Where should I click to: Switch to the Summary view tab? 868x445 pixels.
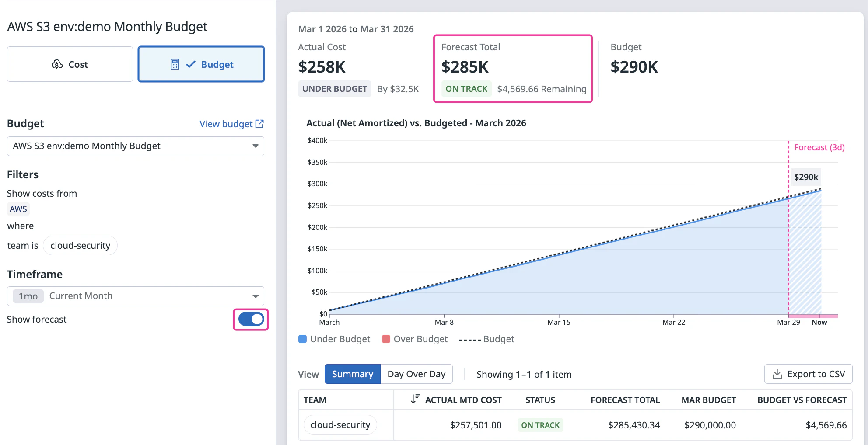(352, 374)
